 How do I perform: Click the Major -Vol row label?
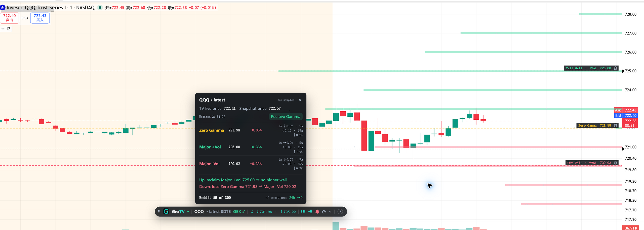(209, 164)
